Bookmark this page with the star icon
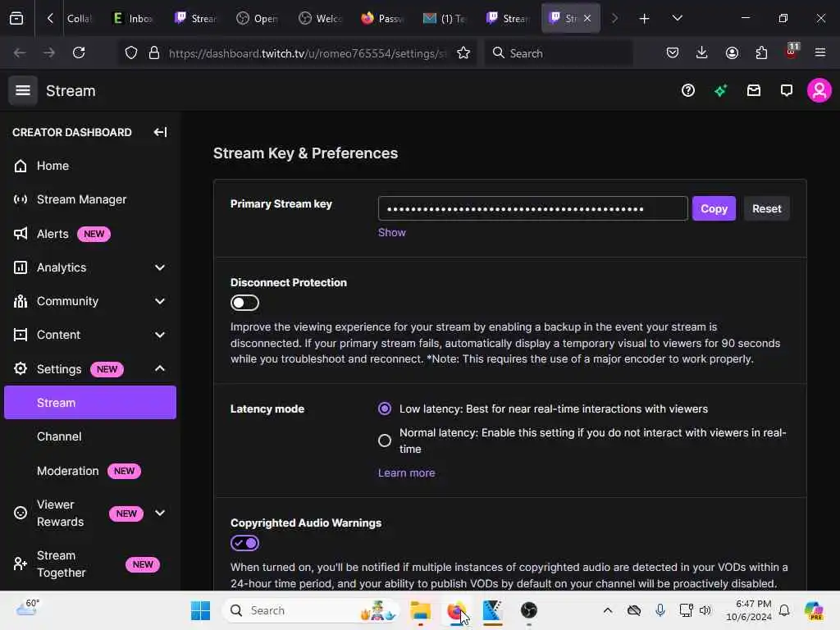Screen dimensions: 840x630 (463, 52)
